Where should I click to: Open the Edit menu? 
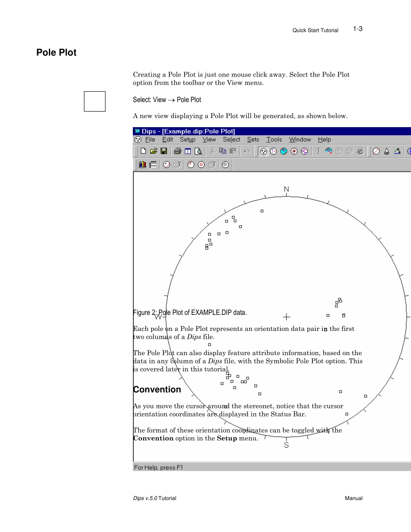coord(168,139)
